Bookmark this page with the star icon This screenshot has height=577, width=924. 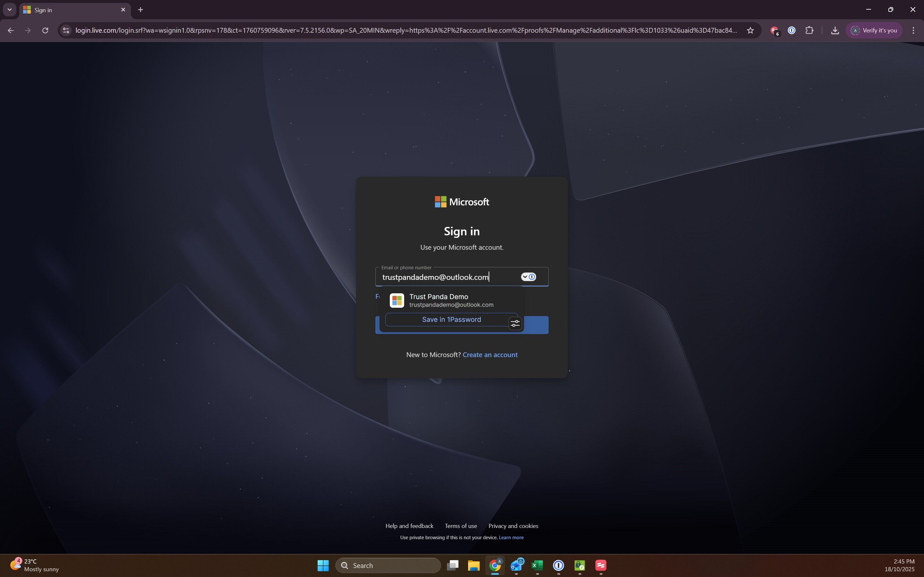click(750, 30)
